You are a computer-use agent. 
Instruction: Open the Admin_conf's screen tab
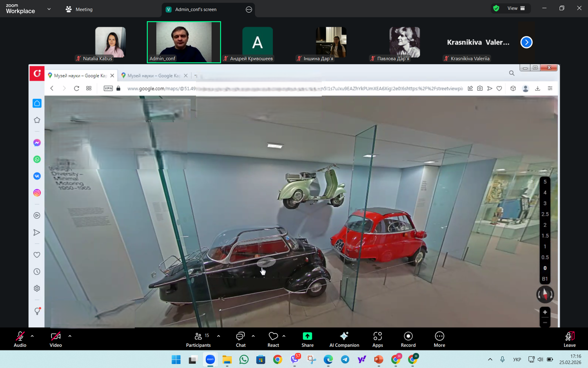coord(196,9)
